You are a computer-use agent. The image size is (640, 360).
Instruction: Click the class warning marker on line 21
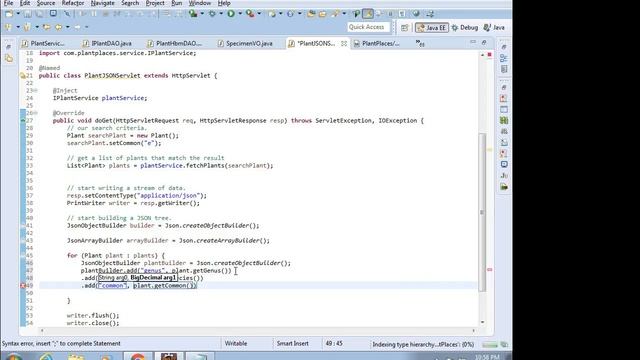pos(23,76)
